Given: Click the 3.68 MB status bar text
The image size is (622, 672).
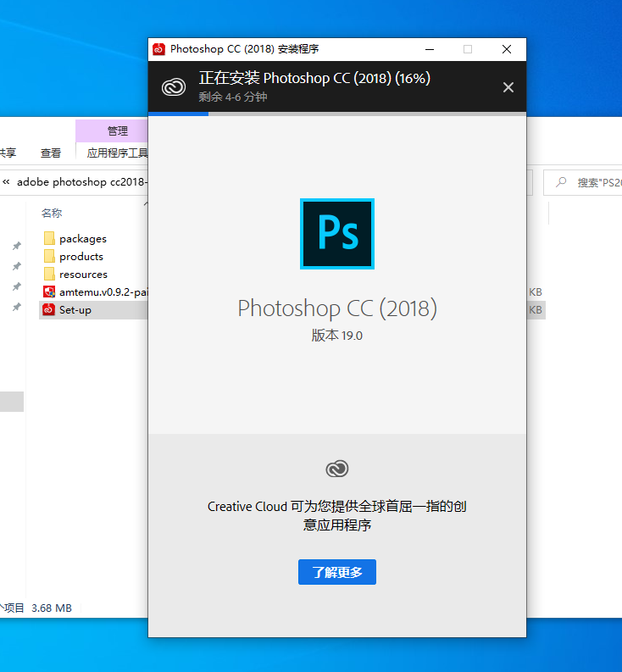Looking at the screenshot, I should (52, 608).
